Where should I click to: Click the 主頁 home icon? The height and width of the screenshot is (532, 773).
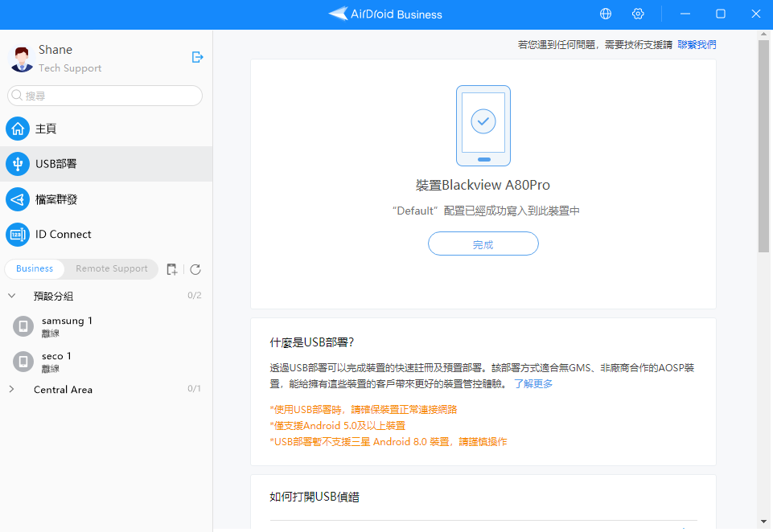click(18, 129)
